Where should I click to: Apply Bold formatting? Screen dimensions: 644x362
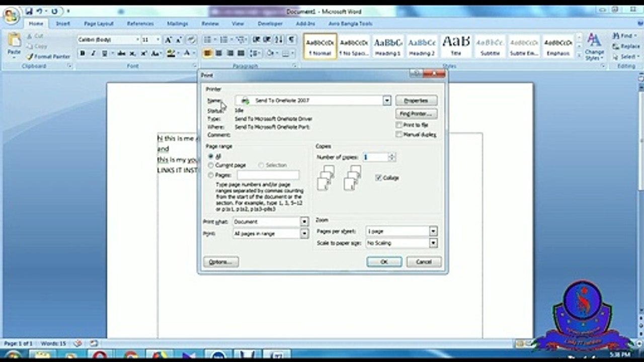click(83, 53)
